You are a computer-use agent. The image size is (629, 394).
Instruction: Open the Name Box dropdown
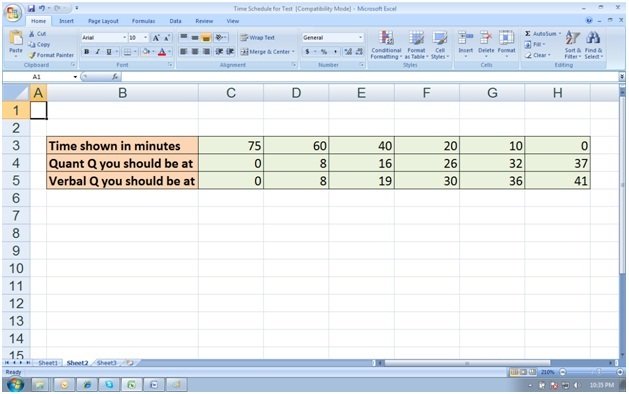(x=75, y=77)
